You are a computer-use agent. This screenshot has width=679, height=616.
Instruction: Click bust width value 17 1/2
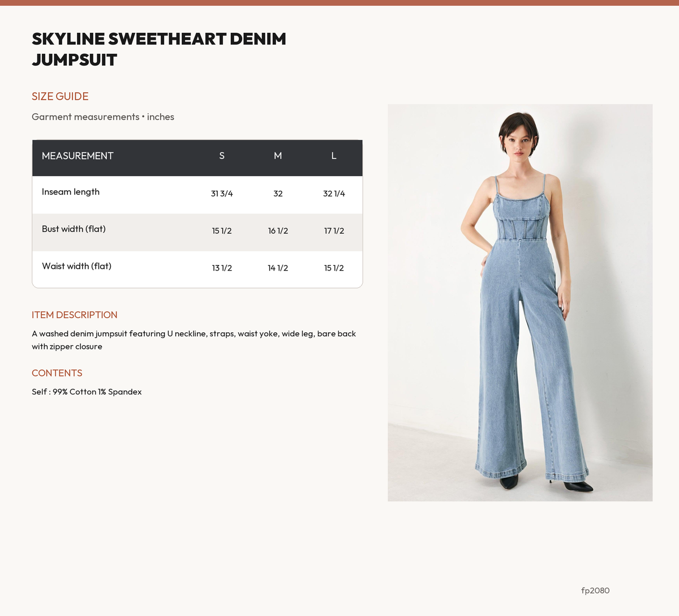point(334,231)
